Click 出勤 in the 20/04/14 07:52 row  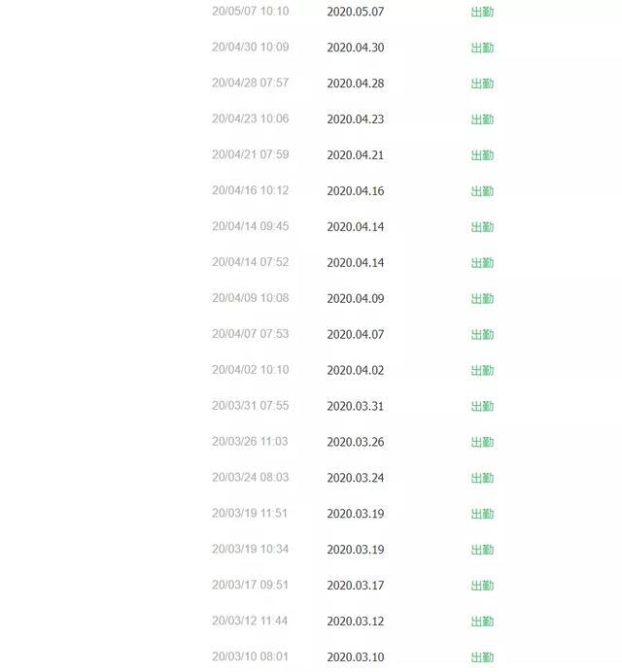(x=482, y=263)
